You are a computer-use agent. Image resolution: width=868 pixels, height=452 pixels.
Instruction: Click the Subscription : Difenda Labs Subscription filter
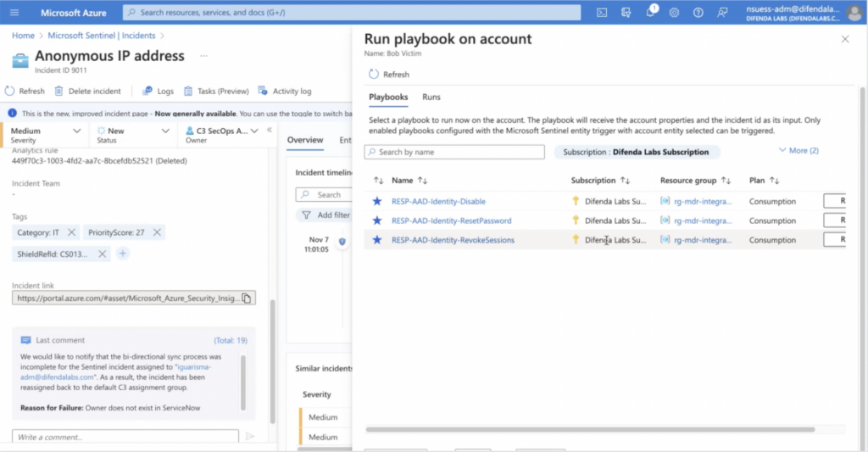point(637,152)
